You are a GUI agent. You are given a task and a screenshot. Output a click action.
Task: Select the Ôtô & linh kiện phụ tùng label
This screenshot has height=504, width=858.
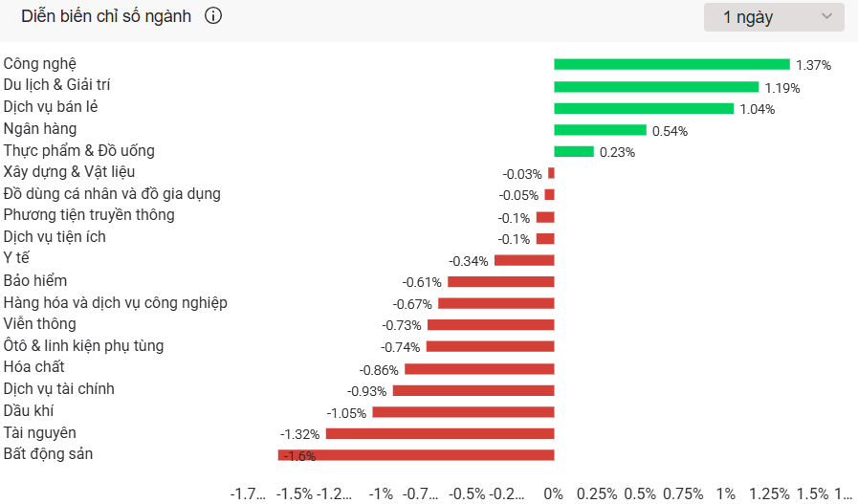[83, 346]
